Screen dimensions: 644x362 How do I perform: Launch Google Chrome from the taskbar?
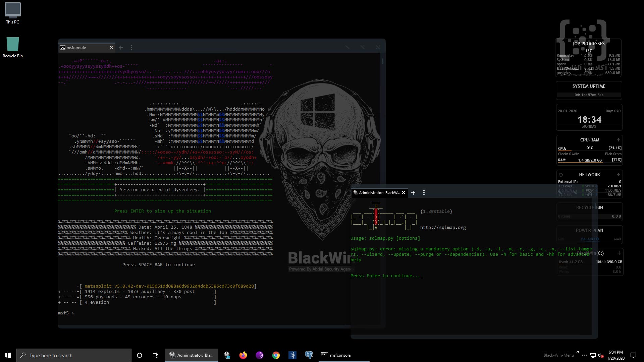click(276, 355)
